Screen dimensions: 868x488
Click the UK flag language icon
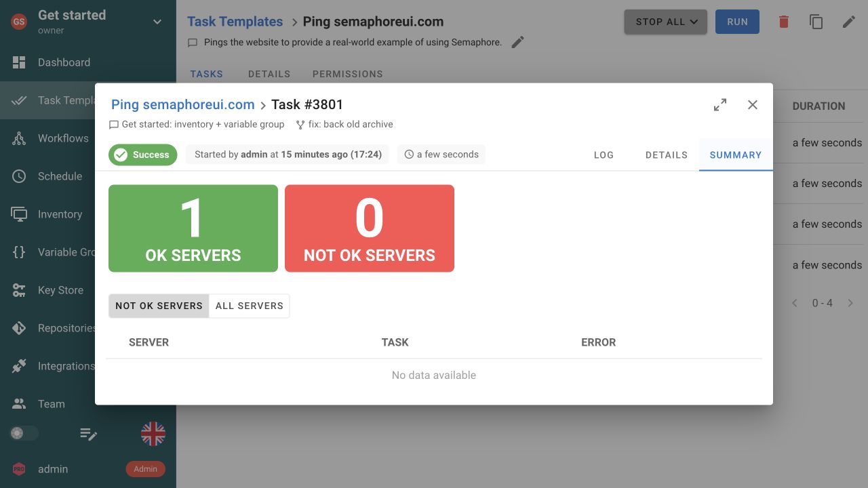click(153, 434)
